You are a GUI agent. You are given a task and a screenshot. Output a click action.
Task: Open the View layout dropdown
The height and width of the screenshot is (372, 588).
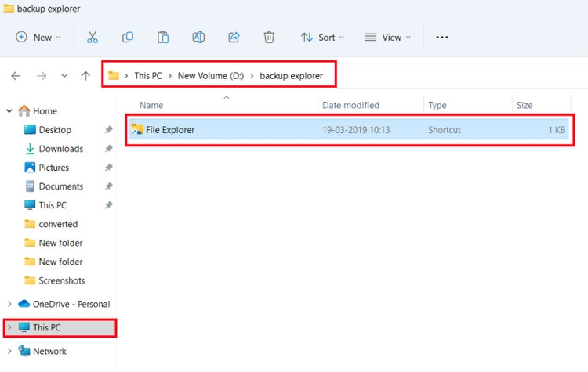[387, 37]
